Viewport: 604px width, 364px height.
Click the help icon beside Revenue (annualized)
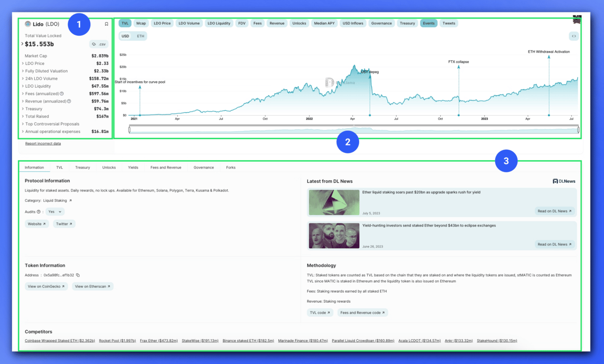[x=69, y=101]
